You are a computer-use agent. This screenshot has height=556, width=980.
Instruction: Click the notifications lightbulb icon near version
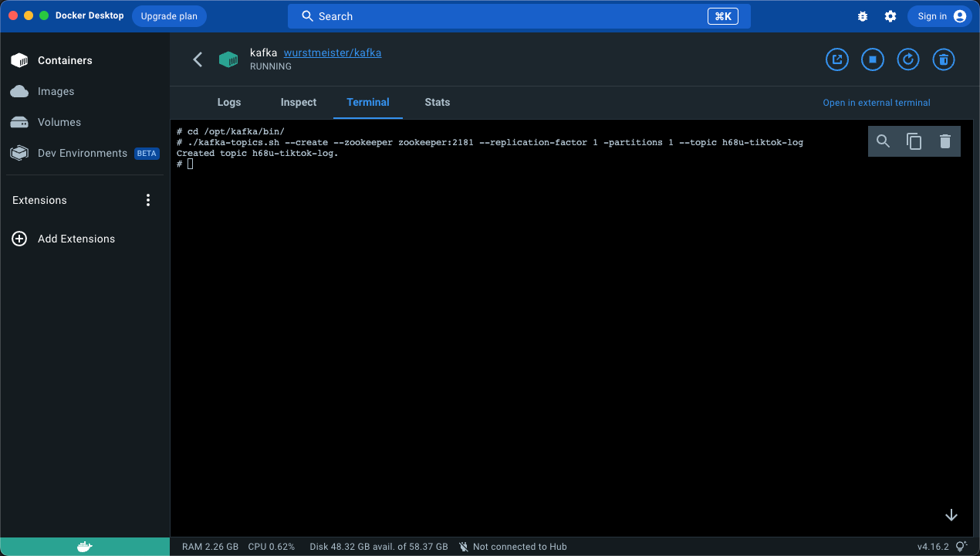961,547
